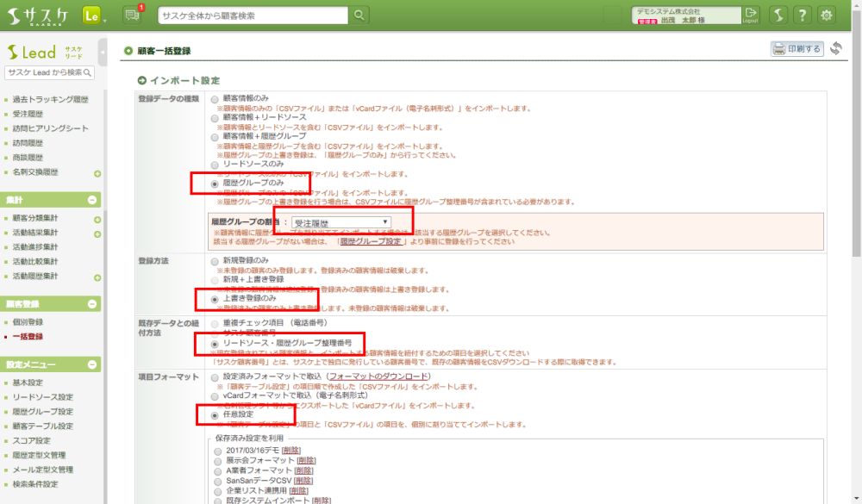This screenshot has width=862, height=504.
Task: Click the plus icon next to 名刺交換履歴
Action: click(x=97, y=174)
